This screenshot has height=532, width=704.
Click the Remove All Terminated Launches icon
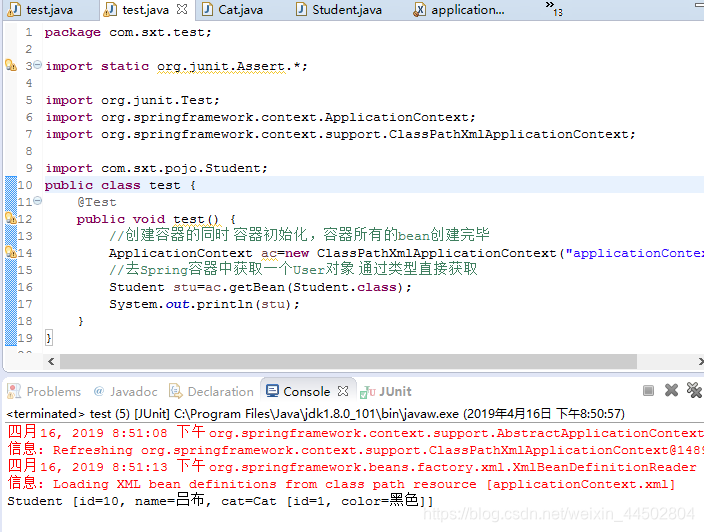tap(694, 391)
